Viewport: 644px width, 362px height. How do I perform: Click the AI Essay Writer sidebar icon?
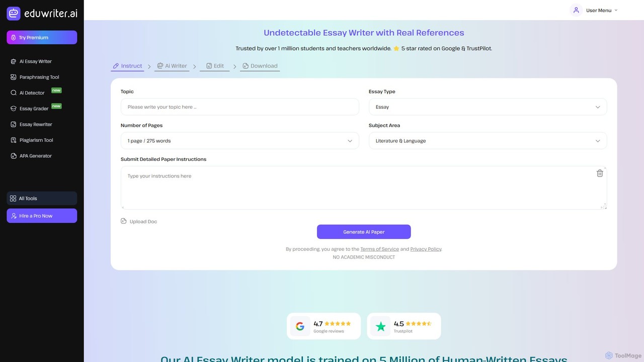click(x=14, y=61)
